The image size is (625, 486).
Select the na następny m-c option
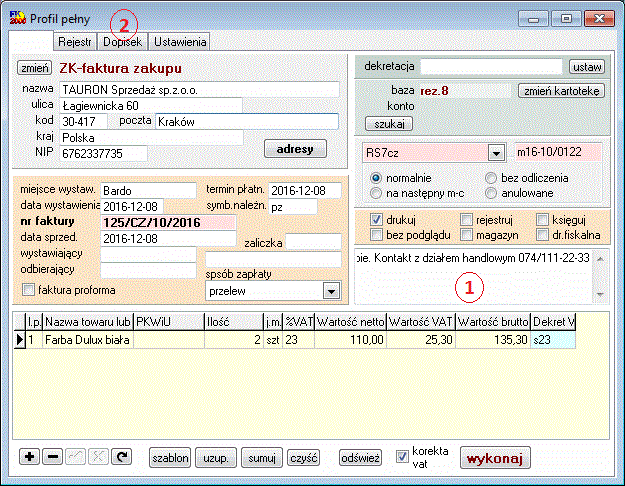(375, 193)
